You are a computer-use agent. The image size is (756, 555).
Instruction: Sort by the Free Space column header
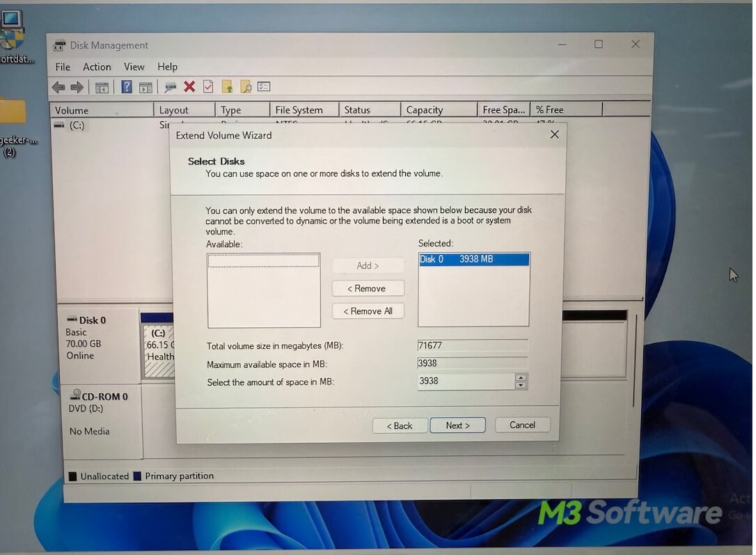tap(504, 110)
